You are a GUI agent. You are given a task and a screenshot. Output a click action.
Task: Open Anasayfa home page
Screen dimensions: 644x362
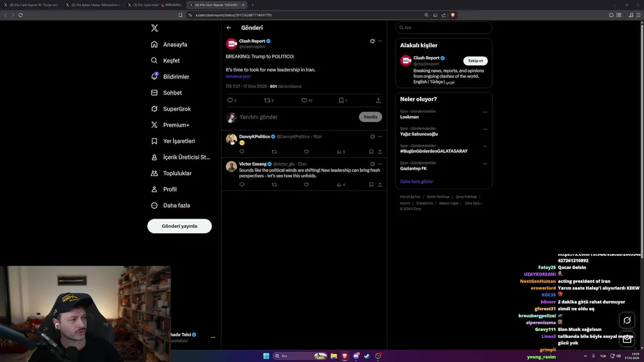(169, 44)
